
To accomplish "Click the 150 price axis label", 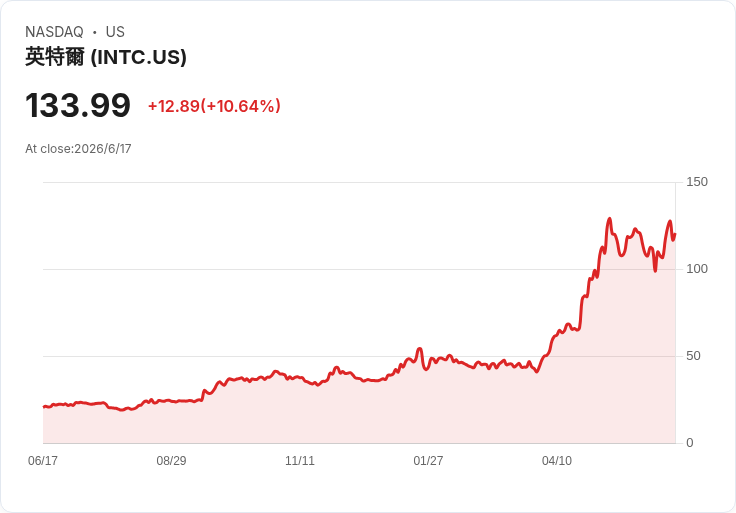I will [697, 182].
